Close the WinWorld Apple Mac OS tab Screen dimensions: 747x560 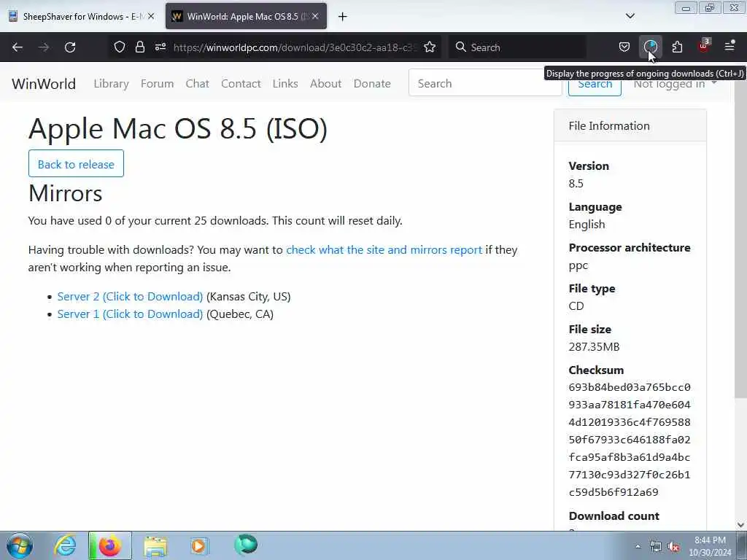[x=315, y=16]
